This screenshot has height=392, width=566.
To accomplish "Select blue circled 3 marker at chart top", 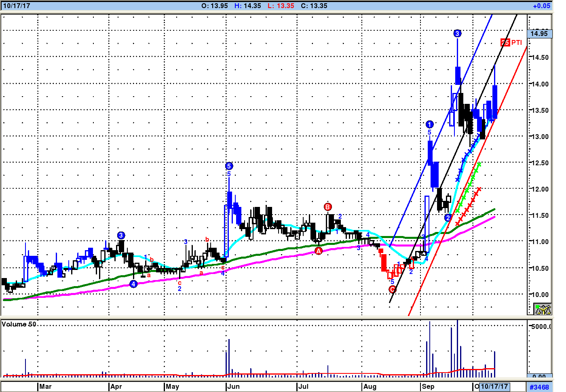I will click(457, 34).
